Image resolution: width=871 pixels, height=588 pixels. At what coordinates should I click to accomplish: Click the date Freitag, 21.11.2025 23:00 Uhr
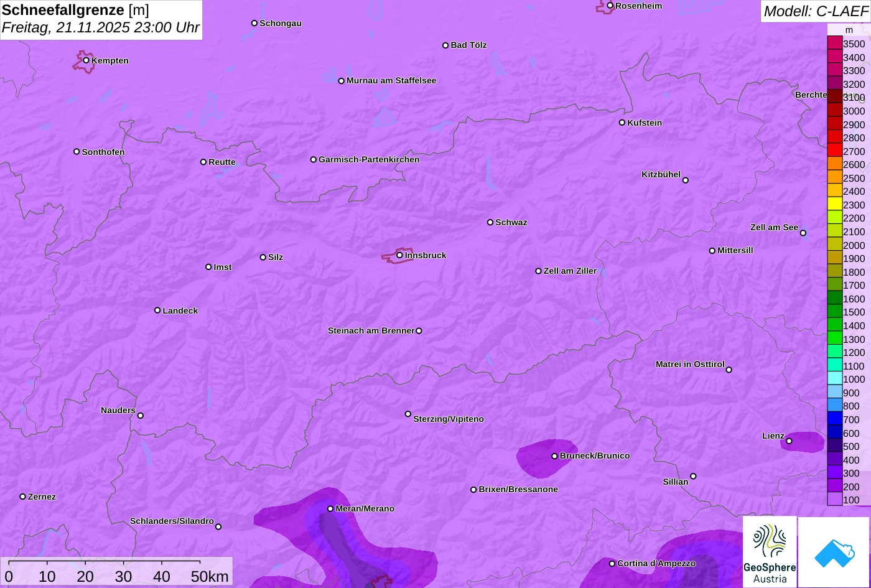coord(101,28)
